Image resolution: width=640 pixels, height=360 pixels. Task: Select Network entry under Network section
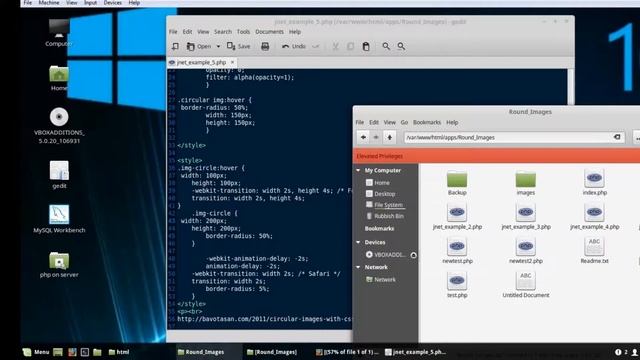click(x=380, y=280)
